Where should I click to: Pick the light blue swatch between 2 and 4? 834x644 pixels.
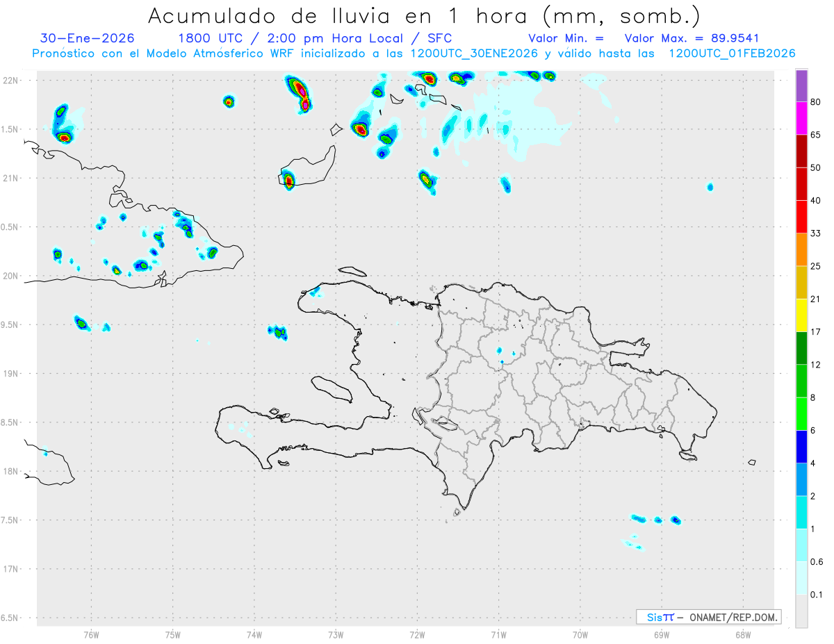coord(801,480)
